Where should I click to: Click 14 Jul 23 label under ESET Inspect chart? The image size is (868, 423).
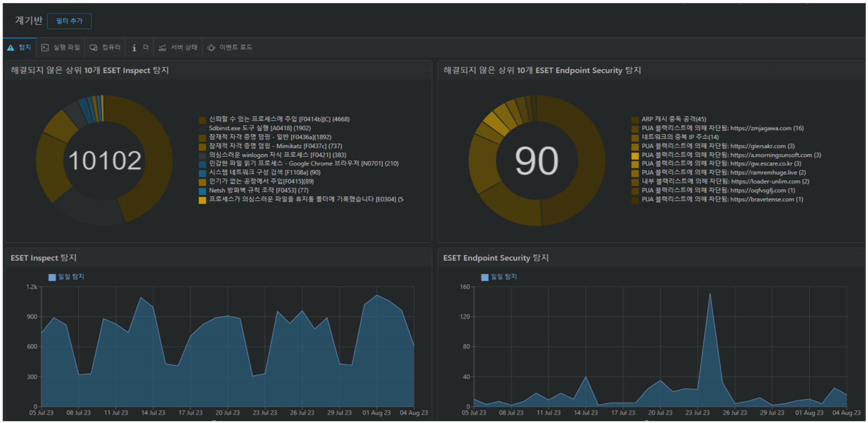coord(153,413)
